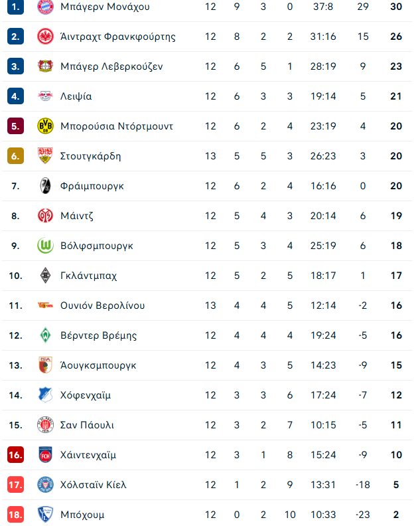Select the RB Leipzig bulls logo
The width and height of the screenshot is (420, 526).
tap(45, 96)
